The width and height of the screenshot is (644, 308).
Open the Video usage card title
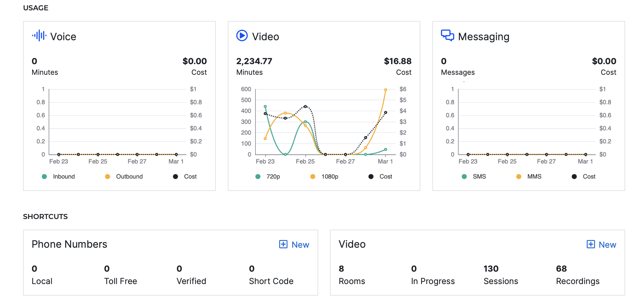tap(266, 37)
